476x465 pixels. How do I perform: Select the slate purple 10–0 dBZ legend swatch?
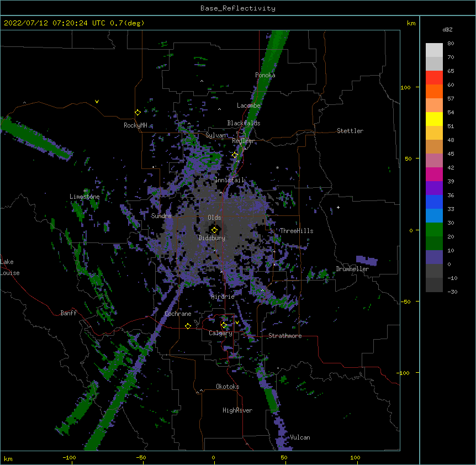434,257
